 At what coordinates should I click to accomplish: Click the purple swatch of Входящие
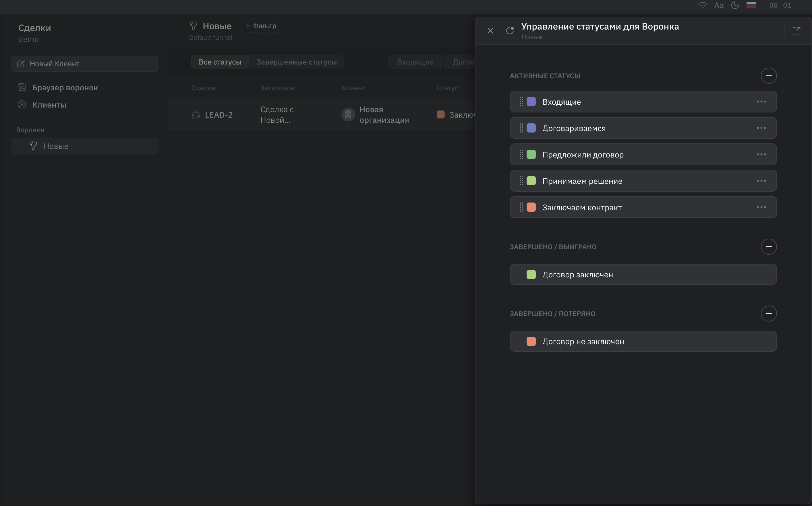pos(531,102)
